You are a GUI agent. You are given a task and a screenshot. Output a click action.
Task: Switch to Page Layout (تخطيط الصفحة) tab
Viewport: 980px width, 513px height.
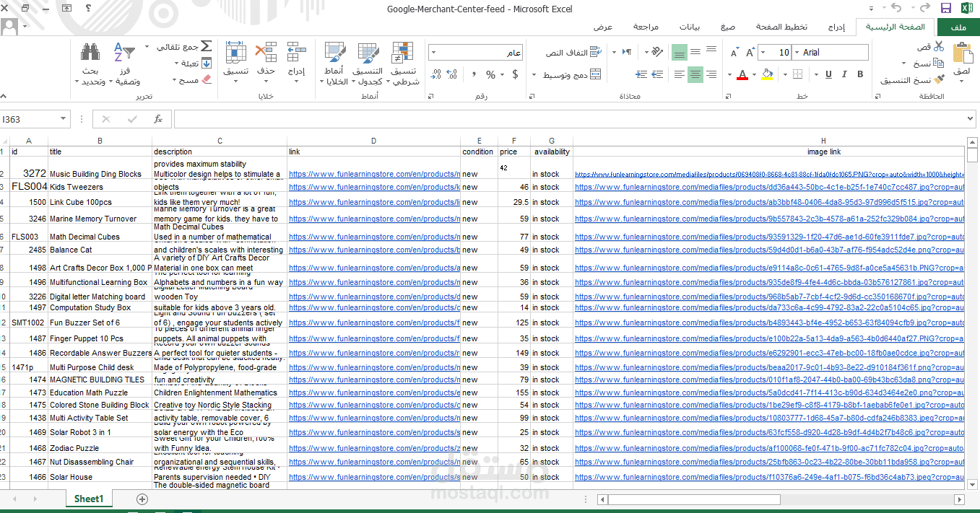781,27
